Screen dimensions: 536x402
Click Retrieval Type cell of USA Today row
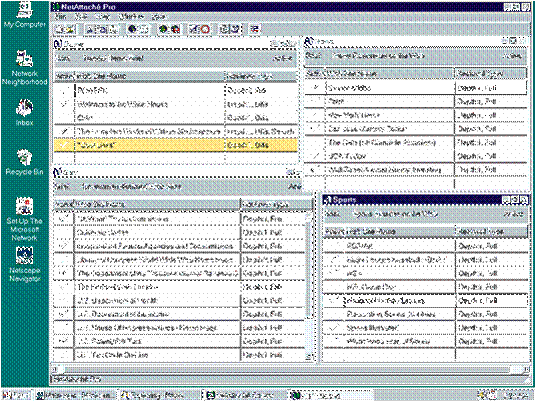pos(491,156)
